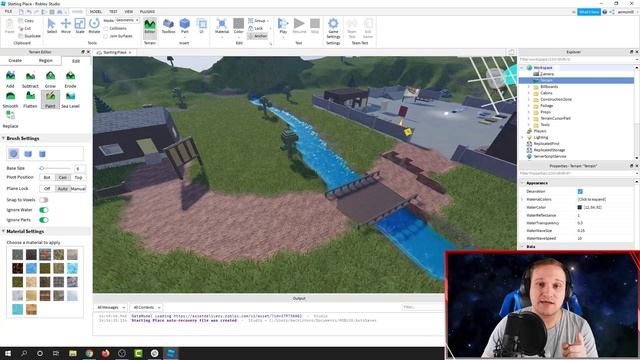The height and width of the screenshot is (360, 640).
Task: Set Plane Lock to Manual
Action: pyautogui.click(x=78, y=189)
